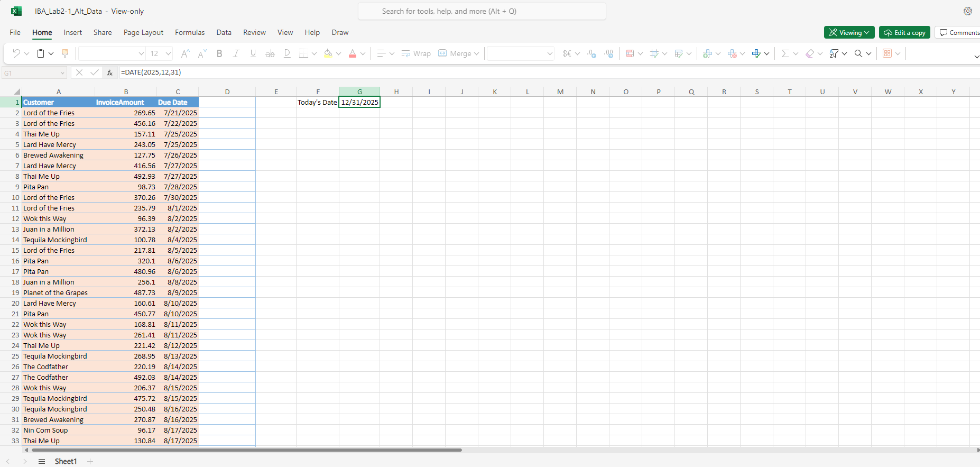The image size is (980, 467).
Task: Open the font size 12 dropdown
Action: pyautogui.click(x=161, y=53)
